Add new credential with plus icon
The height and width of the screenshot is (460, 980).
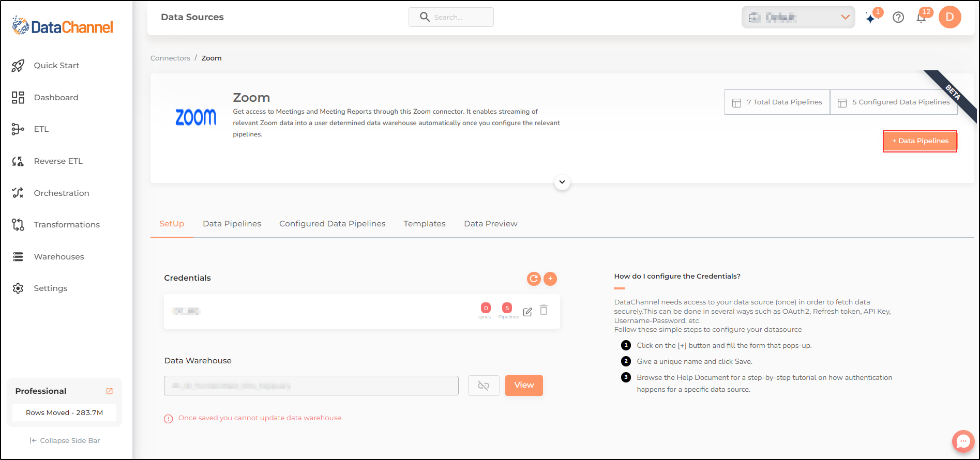[550, 279]
